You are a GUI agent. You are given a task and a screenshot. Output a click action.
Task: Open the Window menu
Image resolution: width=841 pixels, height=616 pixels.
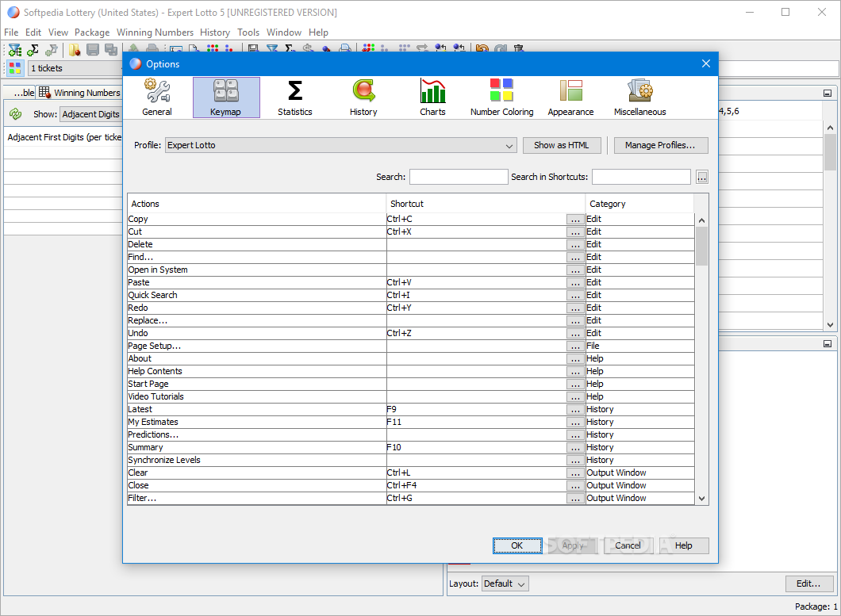point(284,33)
